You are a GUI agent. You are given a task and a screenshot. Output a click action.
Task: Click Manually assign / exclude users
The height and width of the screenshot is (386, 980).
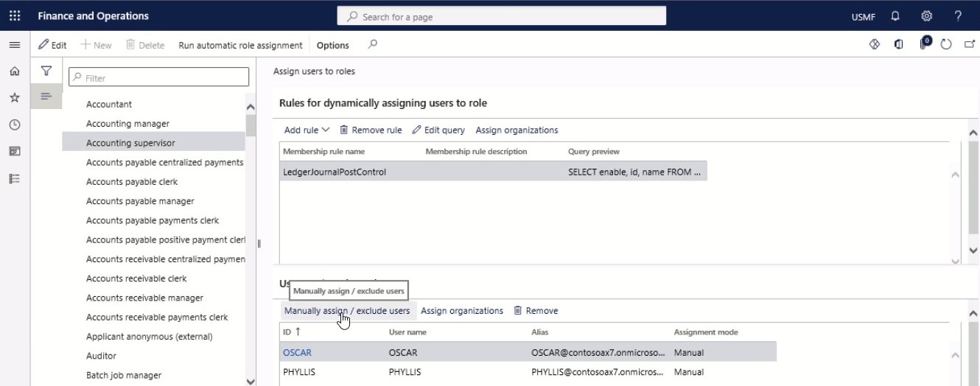click(347, 310)
